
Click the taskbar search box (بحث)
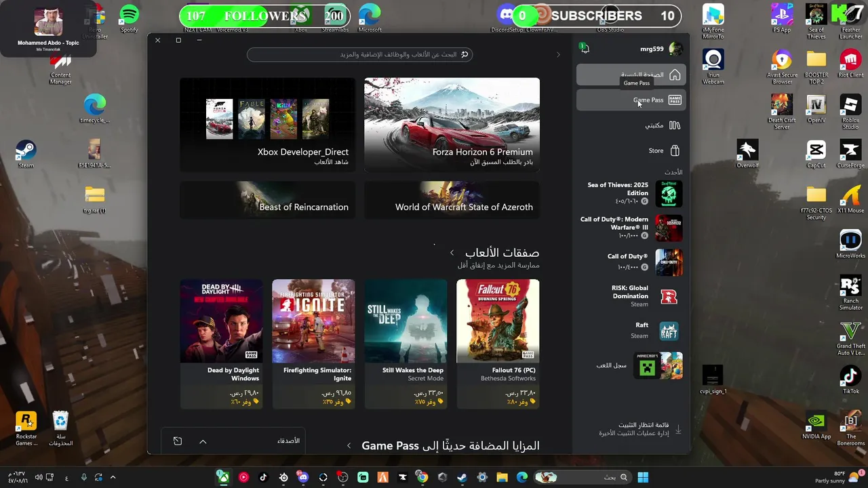click(x=582, y=477)
